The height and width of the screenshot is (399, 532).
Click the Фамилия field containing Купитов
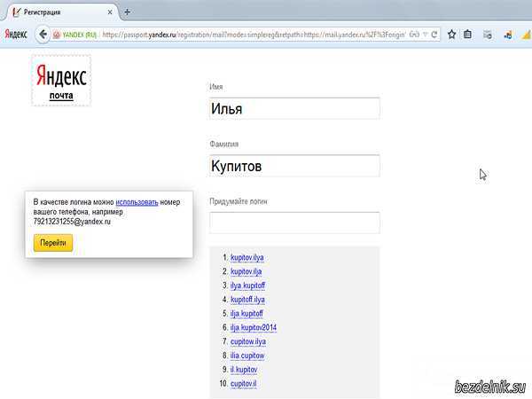click(x=294, y=166)
